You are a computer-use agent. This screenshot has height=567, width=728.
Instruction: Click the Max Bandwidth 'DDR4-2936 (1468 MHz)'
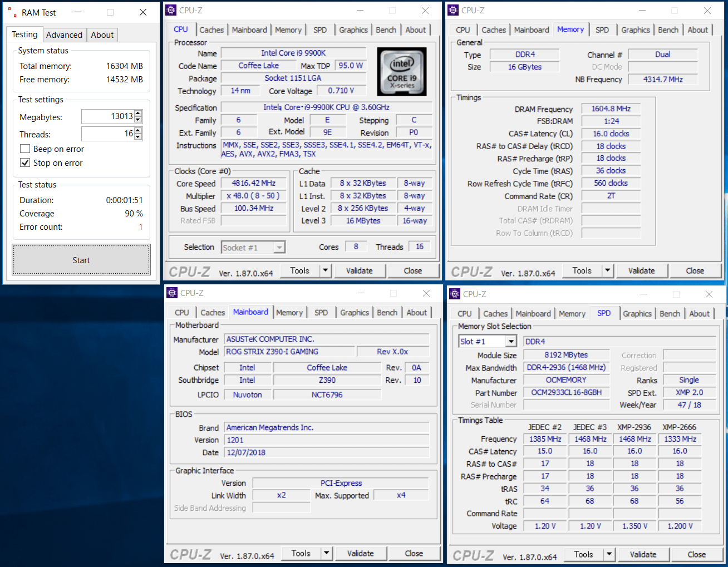(x=566, y=368)
